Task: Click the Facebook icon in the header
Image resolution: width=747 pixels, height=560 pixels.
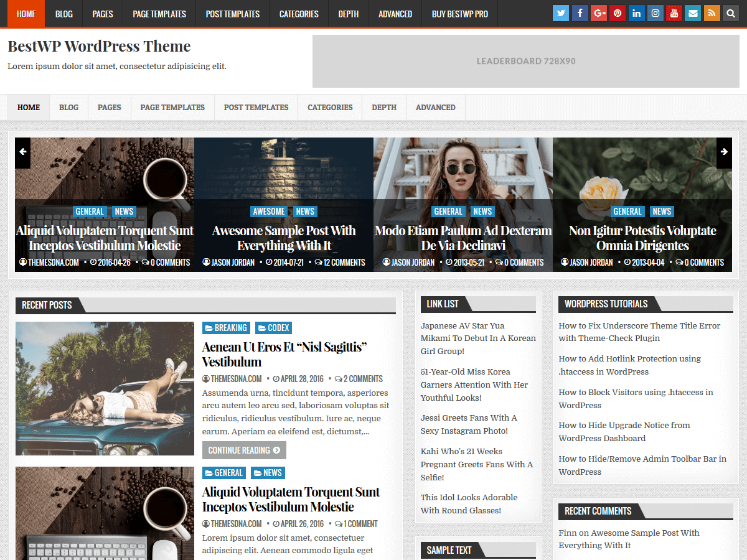Action: coord(580,12)
